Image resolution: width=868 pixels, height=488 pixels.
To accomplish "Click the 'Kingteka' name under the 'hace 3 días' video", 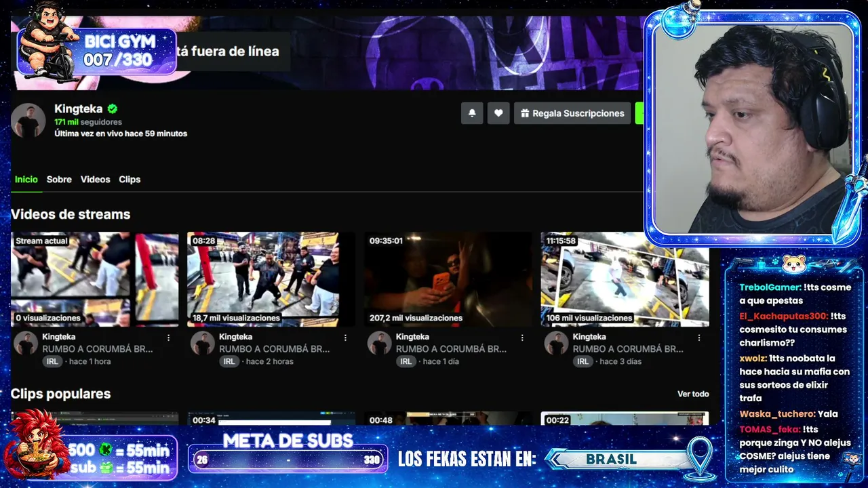I will 589,337.
